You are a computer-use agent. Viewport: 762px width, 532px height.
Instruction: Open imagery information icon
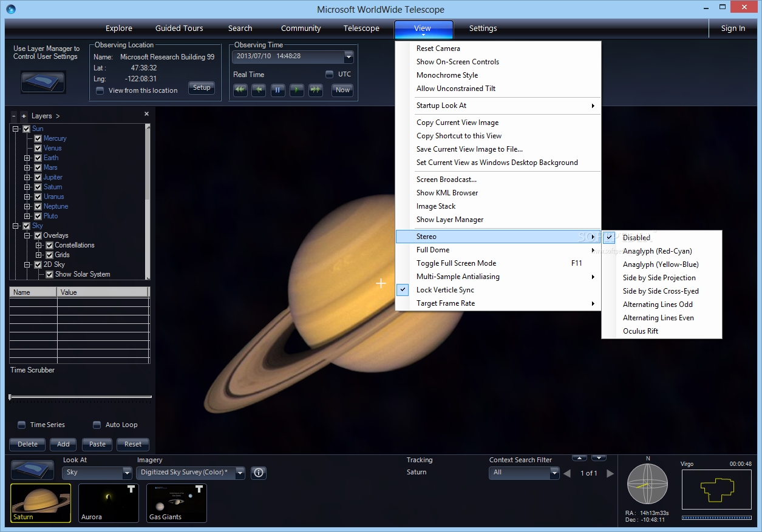click(x=259, y=473)
